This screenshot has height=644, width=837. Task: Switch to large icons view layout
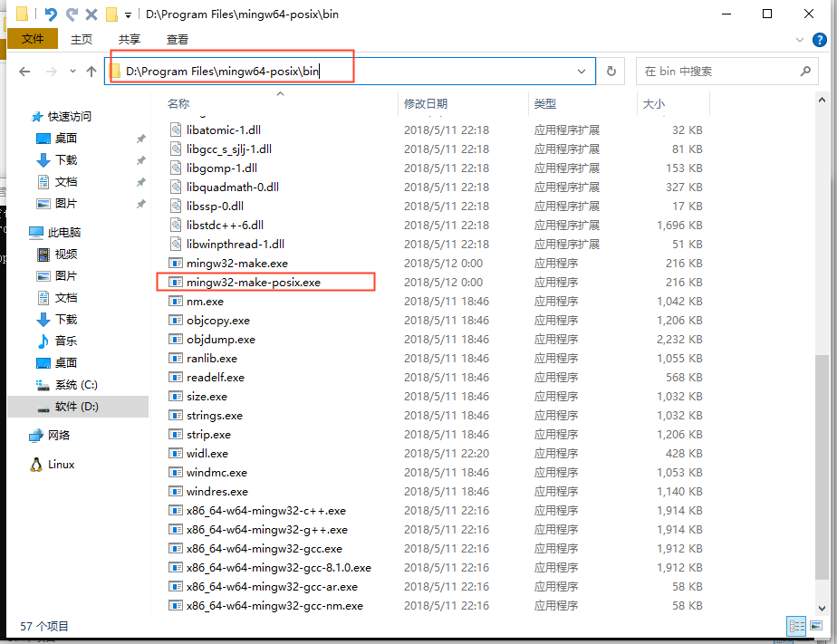pos(816,627)
